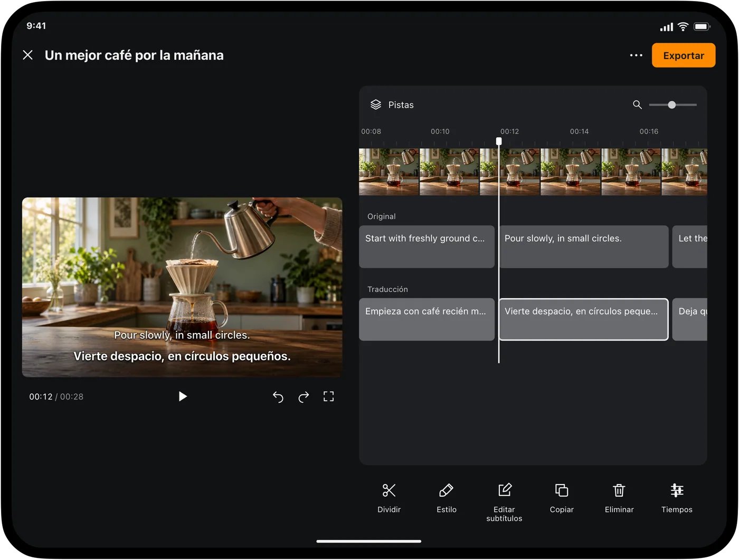
Task: Click the redo arrow icon
Action: pos(304,397)
